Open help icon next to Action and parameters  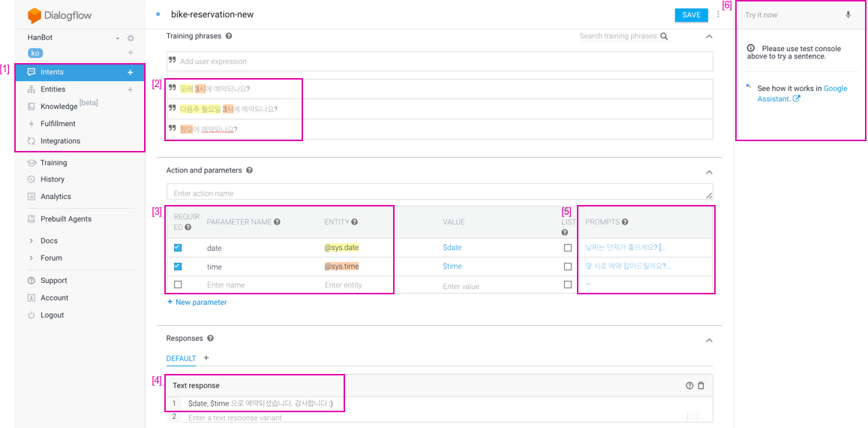pos(249,170)
